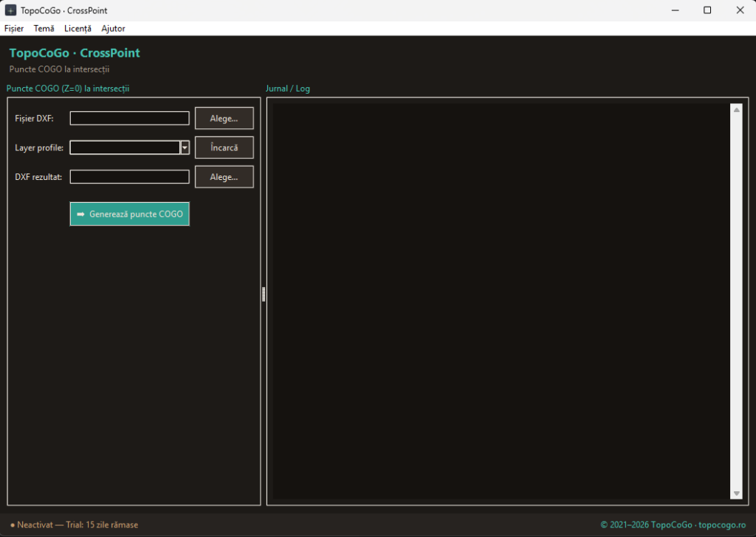The image size is (756, 537).
Task: Click the log scrollbar down arrow
Action: [736, 493]
